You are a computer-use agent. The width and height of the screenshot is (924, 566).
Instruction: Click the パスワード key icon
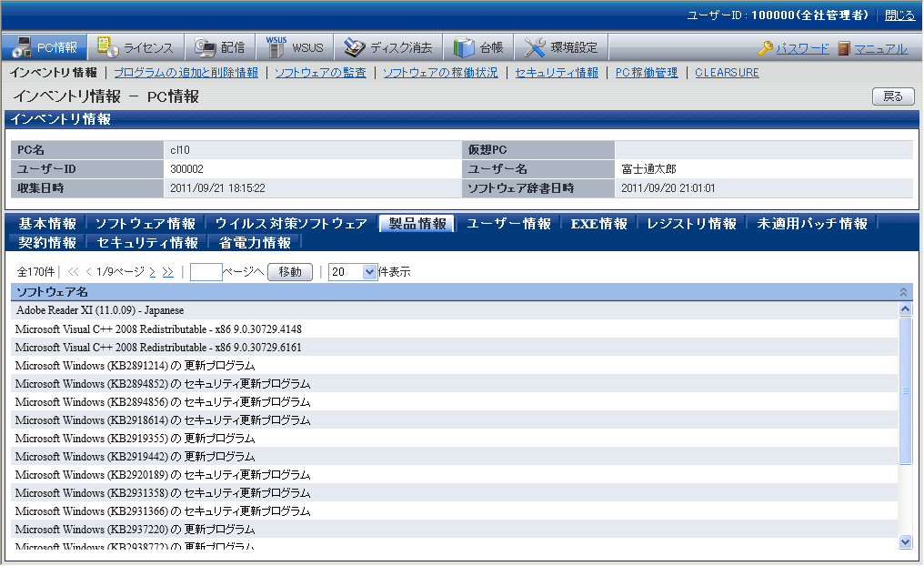[x=765, y=49]
